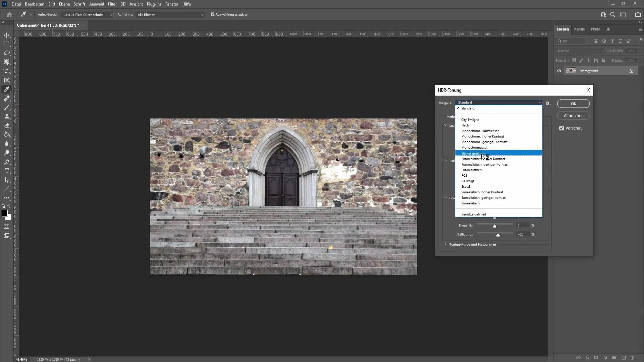
Task: Change Screen Mode icon in toolbar
Action: pyautogui.click(x=7, y=236)
